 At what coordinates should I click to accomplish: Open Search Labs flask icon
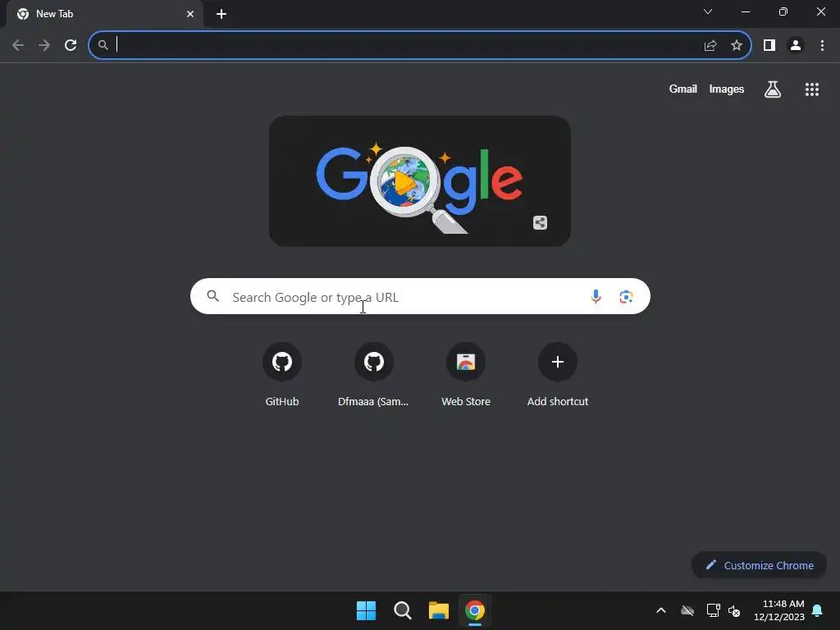click(x=773, y=89)
